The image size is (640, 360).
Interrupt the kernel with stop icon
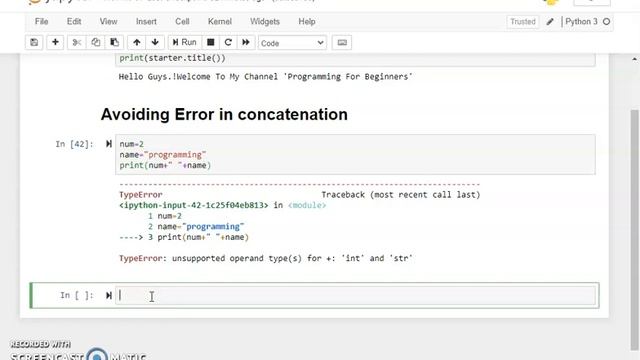211,42
